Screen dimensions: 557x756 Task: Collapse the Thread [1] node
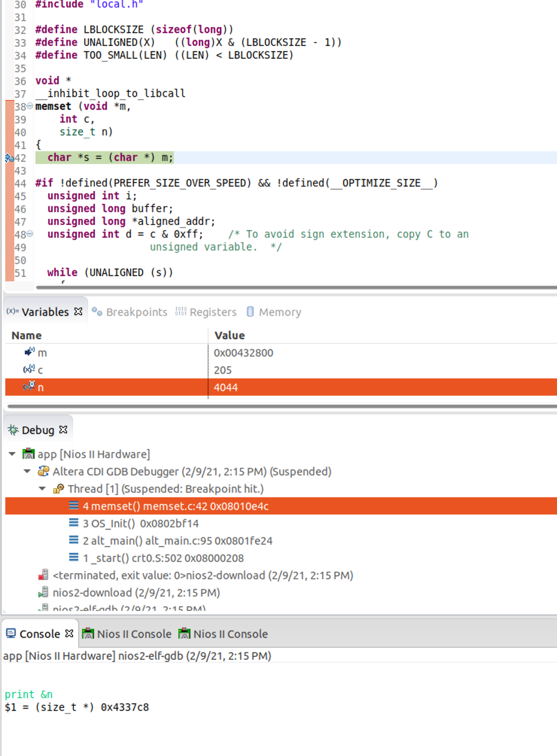pyautogui.click(x=42, y=489)
